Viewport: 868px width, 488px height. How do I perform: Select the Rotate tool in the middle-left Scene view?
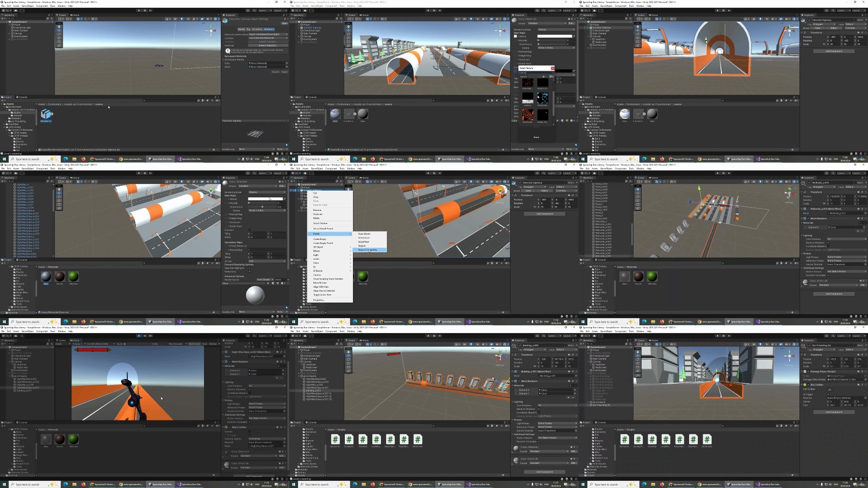coord(59,196)
